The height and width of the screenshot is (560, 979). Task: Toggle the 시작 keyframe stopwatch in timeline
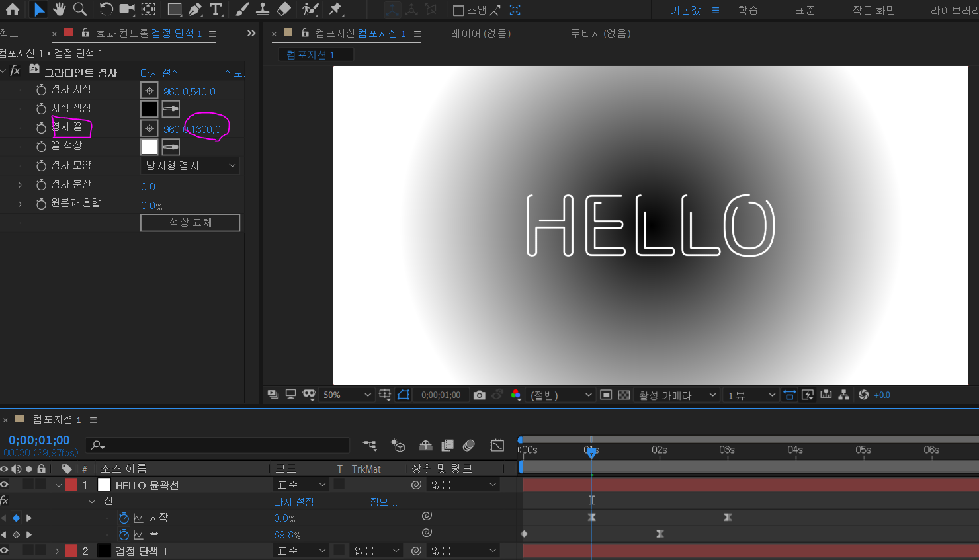pos(124,518)
